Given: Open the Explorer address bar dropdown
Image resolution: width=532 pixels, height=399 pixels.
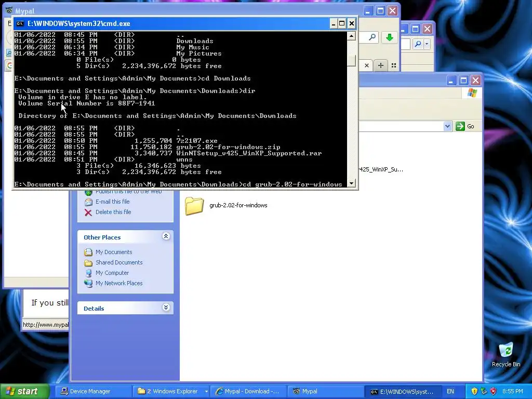Looking at the screenshot, I should click(x=447, y=126).
